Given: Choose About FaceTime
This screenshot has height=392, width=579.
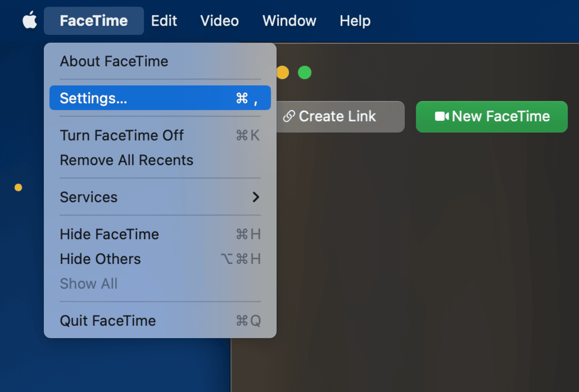Looking at the screenshot, I should [160, 61].
